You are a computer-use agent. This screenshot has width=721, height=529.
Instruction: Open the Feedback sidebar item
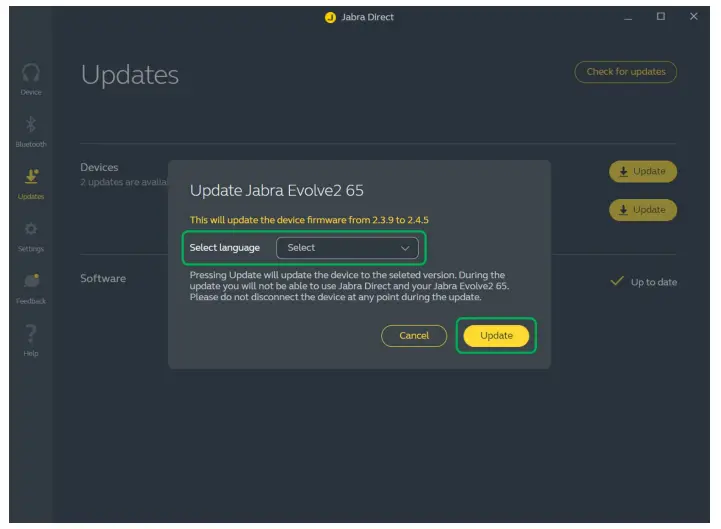(x=31, y=288)
